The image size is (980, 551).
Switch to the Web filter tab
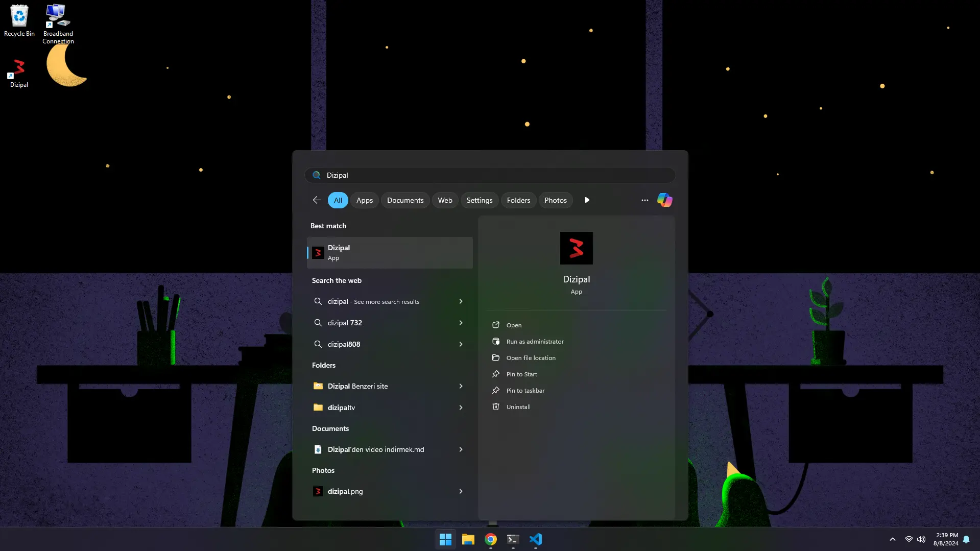coord(445,200)
